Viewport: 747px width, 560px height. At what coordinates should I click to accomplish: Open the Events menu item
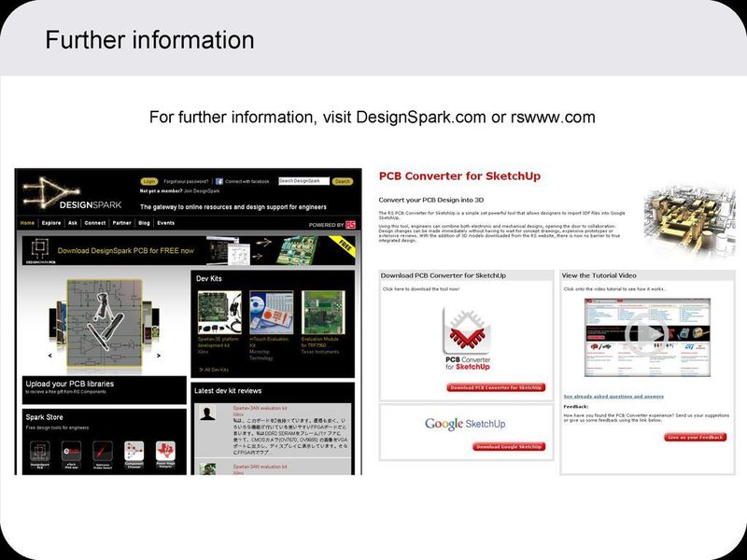[166, 223]
